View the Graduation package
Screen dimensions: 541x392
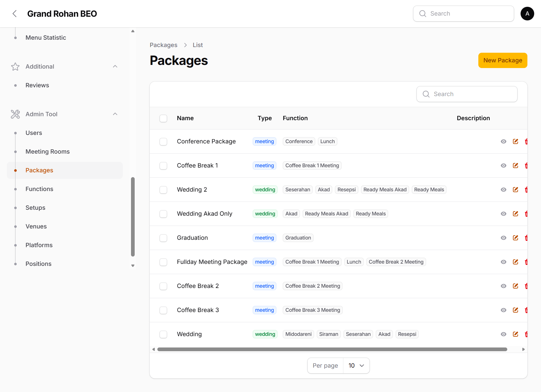tap(503, 238)
